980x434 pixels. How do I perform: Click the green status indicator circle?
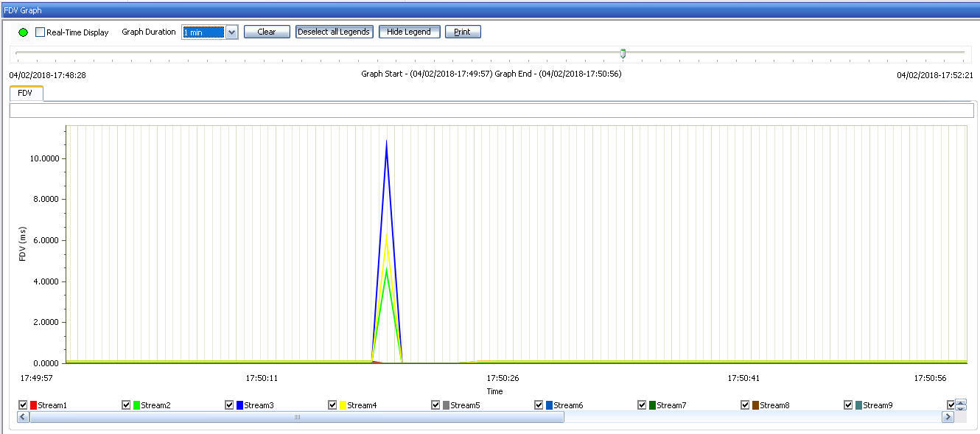click(x=24, y=32)
